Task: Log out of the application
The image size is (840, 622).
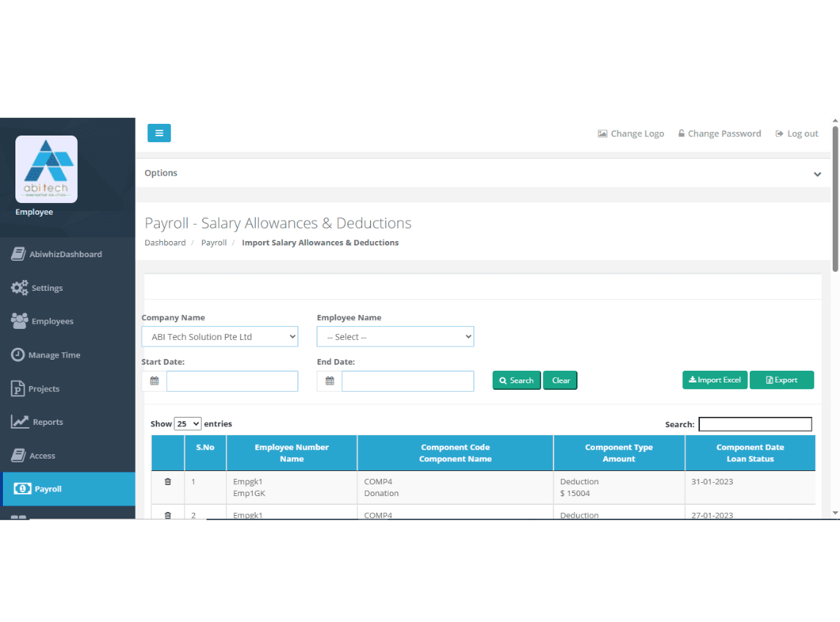Action: (797, 133)
